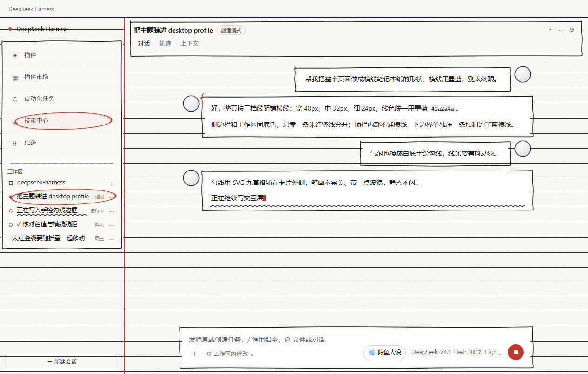The width and height of the screenshot is (588, 374).
Task: Click the user avatar beside 气泡也换成白底 message
Action: (x=523, y=149)
